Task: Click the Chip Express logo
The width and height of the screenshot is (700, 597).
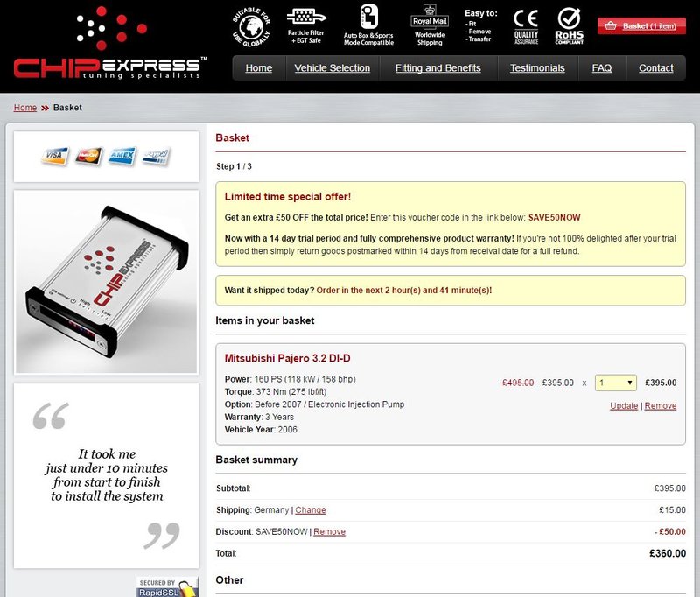Action: point(110,43)
